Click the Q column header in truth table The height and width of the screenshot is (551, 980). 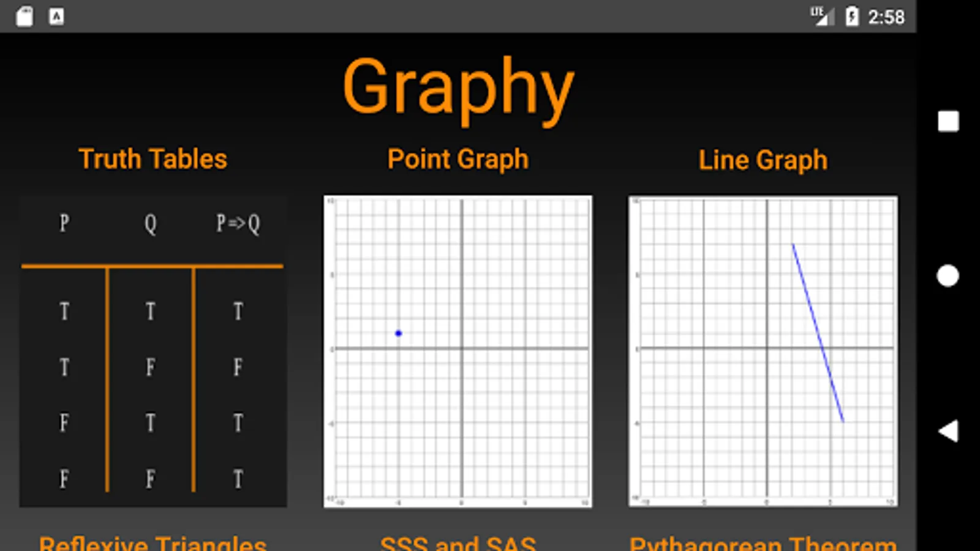151,223
